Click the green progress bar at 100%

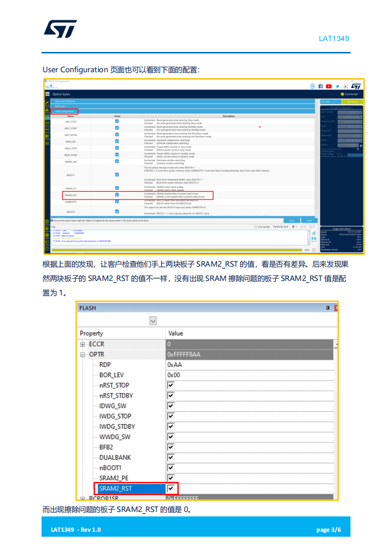click(176, 250)
